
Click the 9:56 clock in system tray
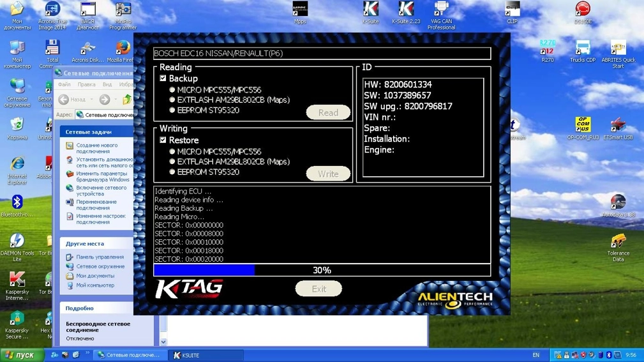[x=631, y=355]
